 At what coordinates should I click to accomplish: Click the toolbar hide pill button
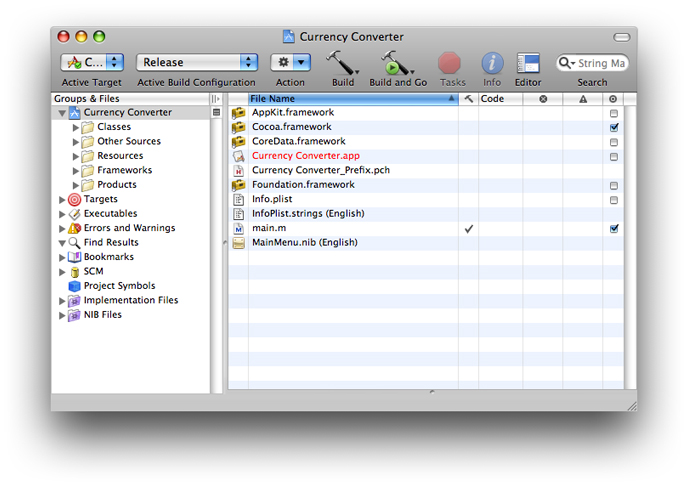[622, 37]
